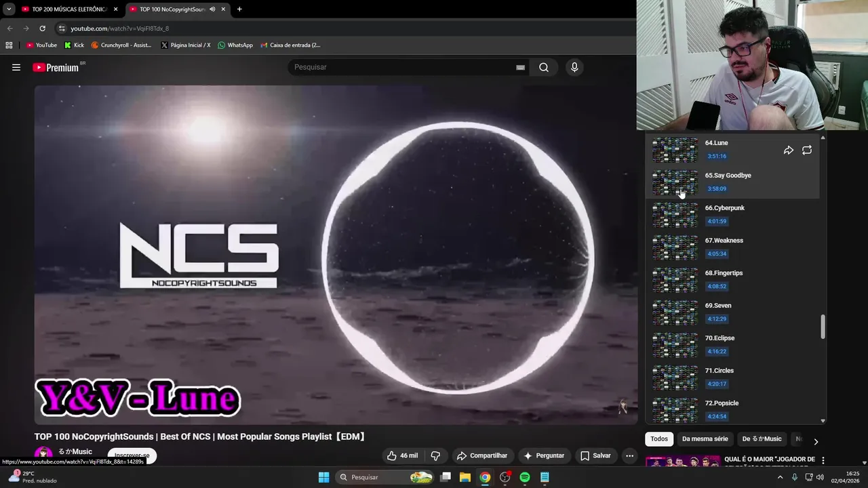Open Spotify from the taskbar
Screen dimensions: 868x488
pos(524,477)
